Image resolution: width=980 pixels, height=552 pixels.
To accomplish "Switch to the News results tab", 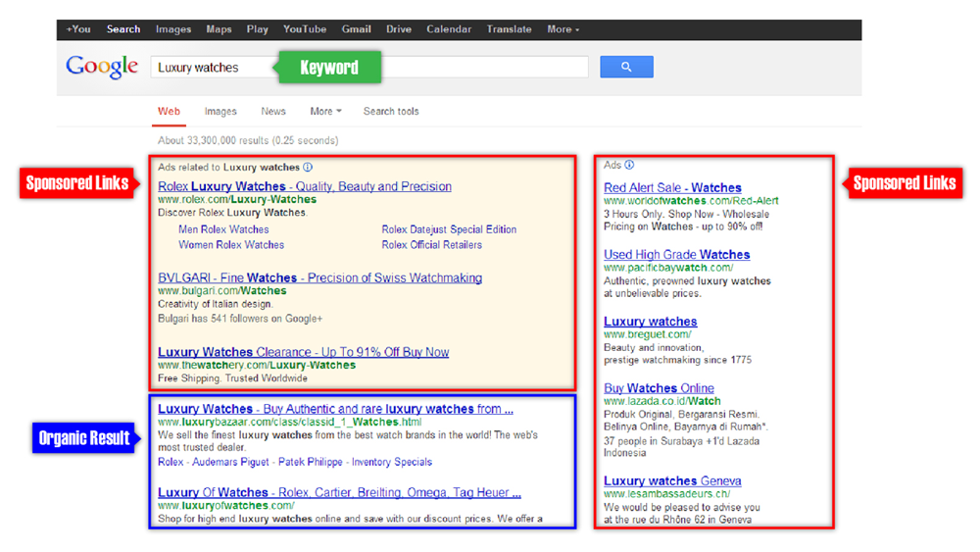I will 273,112.
